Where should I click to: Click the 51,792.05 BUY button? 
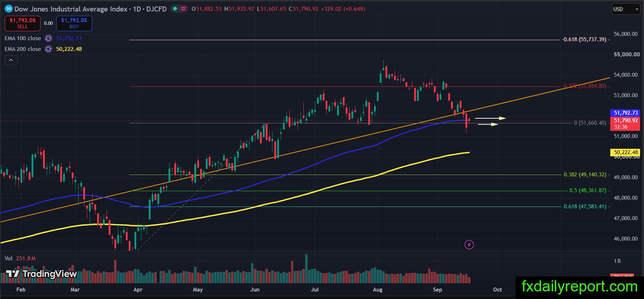click(x=74, y=23)
